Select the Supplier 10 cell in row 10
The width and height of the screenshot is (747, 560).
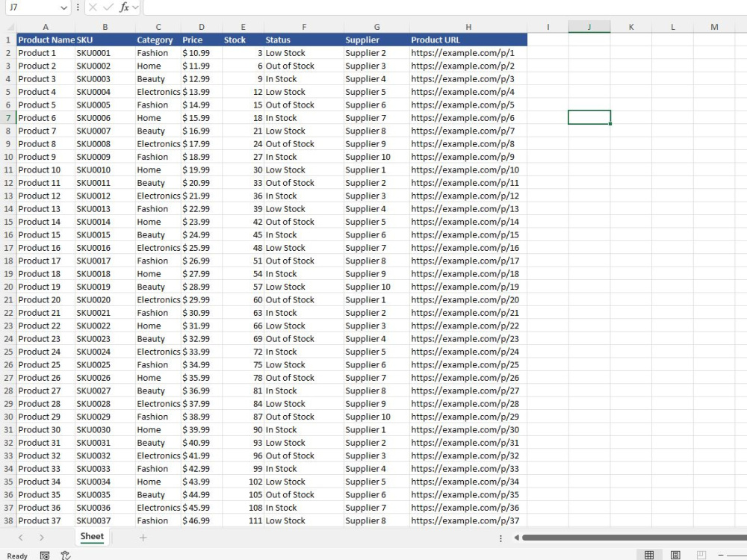pyautogui.click(x=376, y=157)
